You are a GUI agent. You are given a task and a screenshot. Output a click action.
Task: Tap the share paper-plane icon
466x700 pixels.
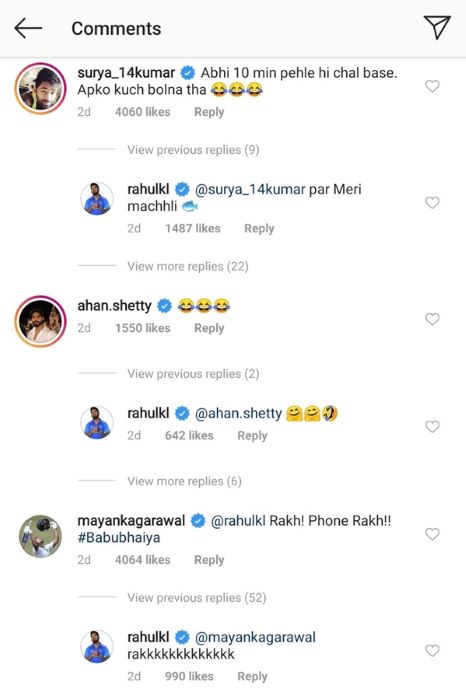pyautogui.click(x=437, y=27)
